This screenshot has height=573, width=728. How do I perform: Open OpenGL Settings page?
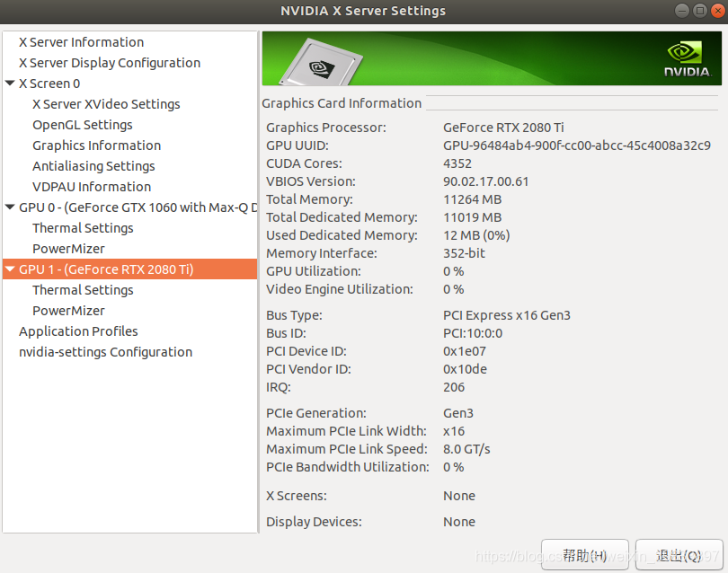83,125
